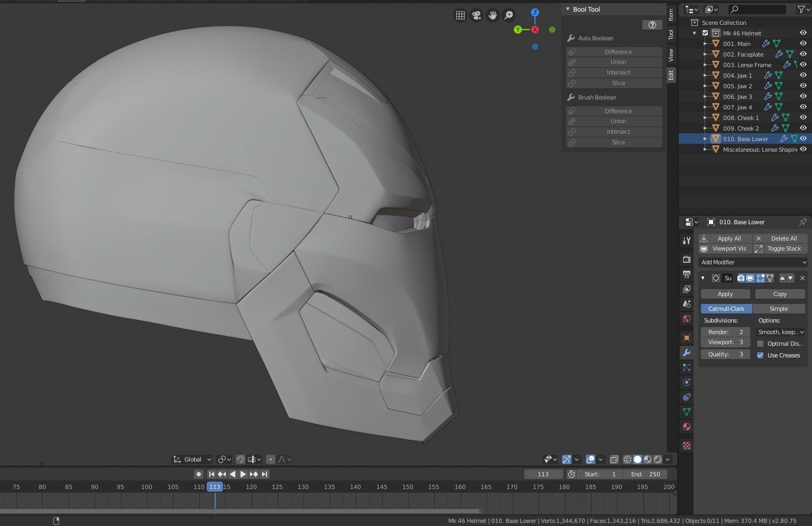Pin the properties editor context
812x526 pixels.
point(803,222)
